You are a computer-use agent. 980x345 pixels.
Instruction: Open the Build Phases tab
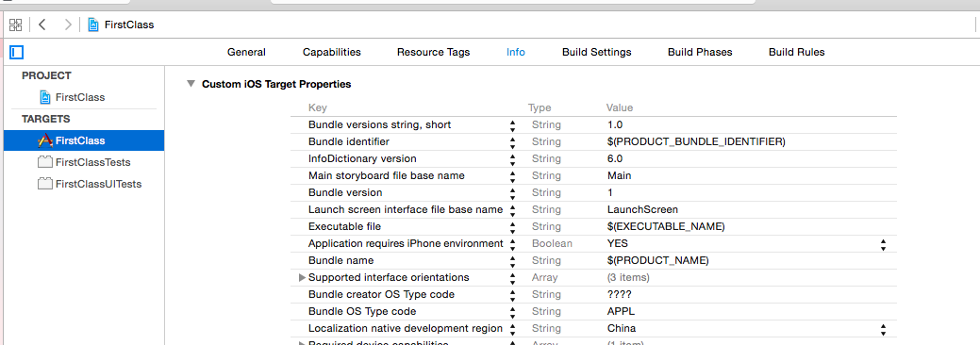pyautogui.click(x=700, y=52)
